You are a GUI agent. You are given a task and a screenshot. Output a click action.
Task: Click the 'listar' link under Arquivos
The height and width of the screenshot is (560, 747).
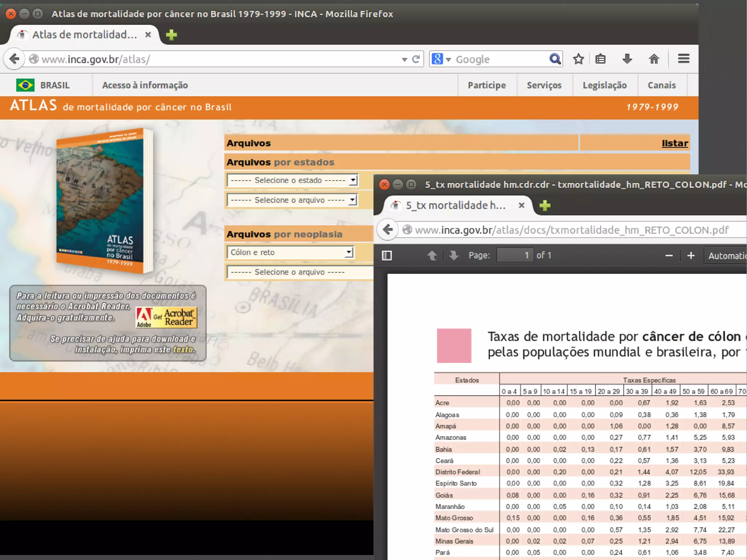674,143
